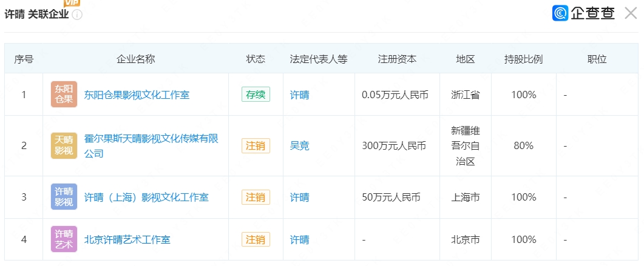
Task: Click the 天晴影视 company logo thumbnail
Action: (64, 145)
